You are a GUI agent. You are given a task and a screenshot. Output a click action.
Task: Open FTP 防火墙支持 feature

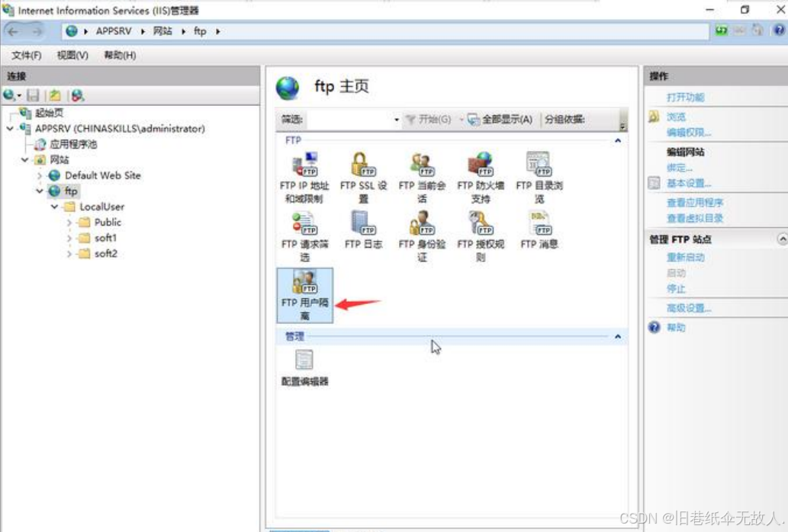481,177
